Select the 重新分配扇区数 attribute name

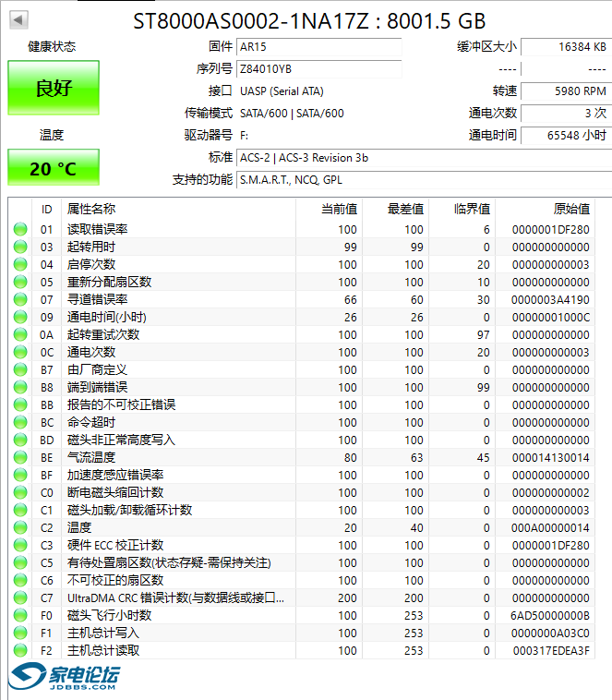(x=109, y=283)
